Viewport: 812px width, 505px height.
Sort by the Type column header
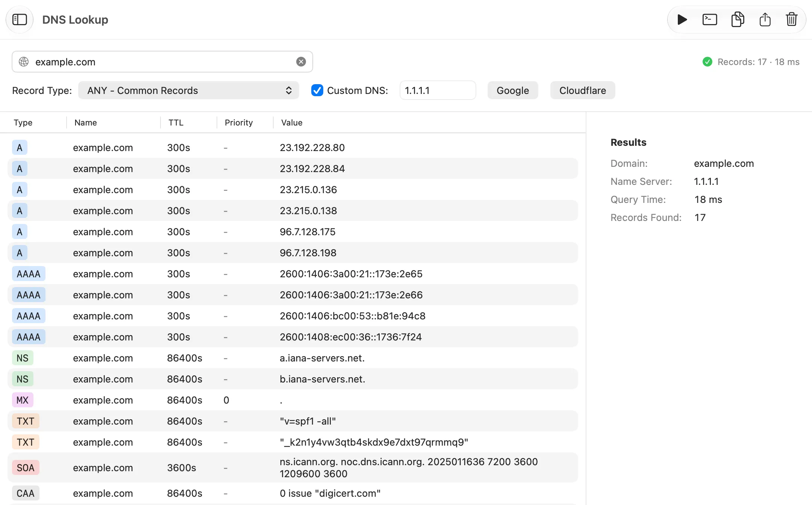pos(23,122)
